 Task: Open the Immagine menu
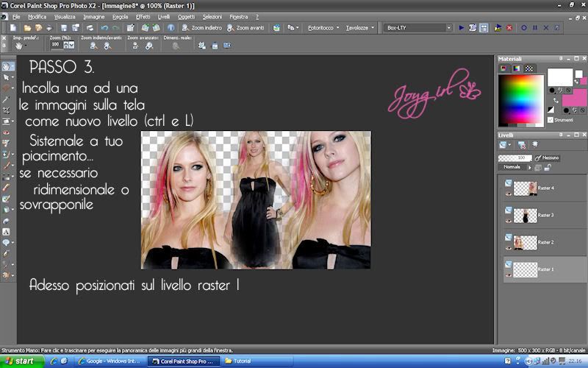94,17
